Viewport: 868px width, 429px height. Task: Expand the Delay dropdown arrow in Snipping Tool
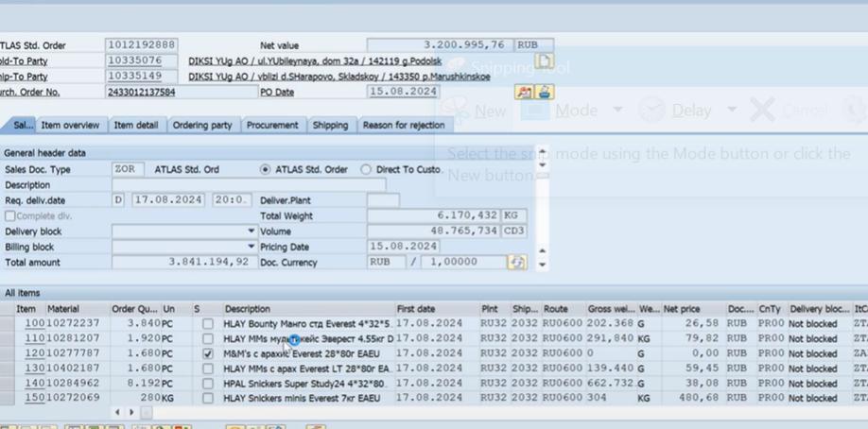pyautogui.click(x=731, y=110)
